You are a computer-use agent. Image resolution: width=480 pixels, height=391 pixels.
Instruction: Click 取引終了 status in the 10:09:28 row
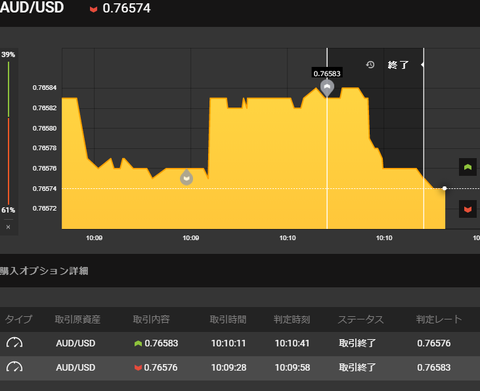(x=357, y=368)
